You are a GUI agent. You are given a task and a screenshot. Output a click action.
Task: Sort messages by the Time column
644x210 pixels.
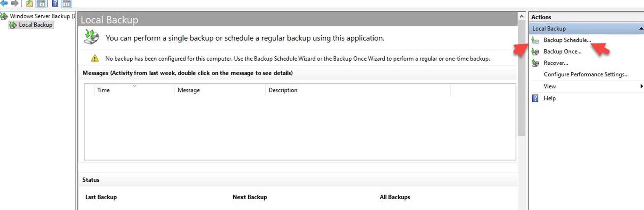pyautogui.click(x=134, y=90)
